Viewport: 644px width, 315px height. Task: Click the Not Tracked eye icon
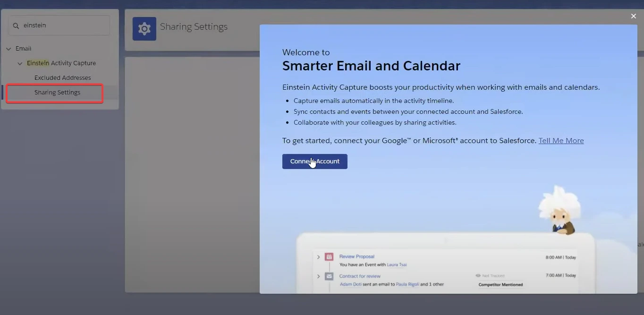[478, 276]
